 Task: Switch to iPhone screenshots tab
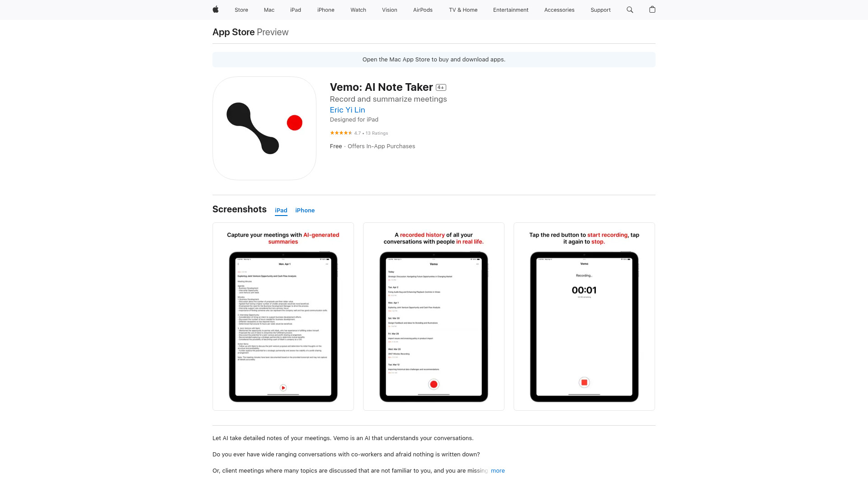pyautogui.click(x=305, y=210)
